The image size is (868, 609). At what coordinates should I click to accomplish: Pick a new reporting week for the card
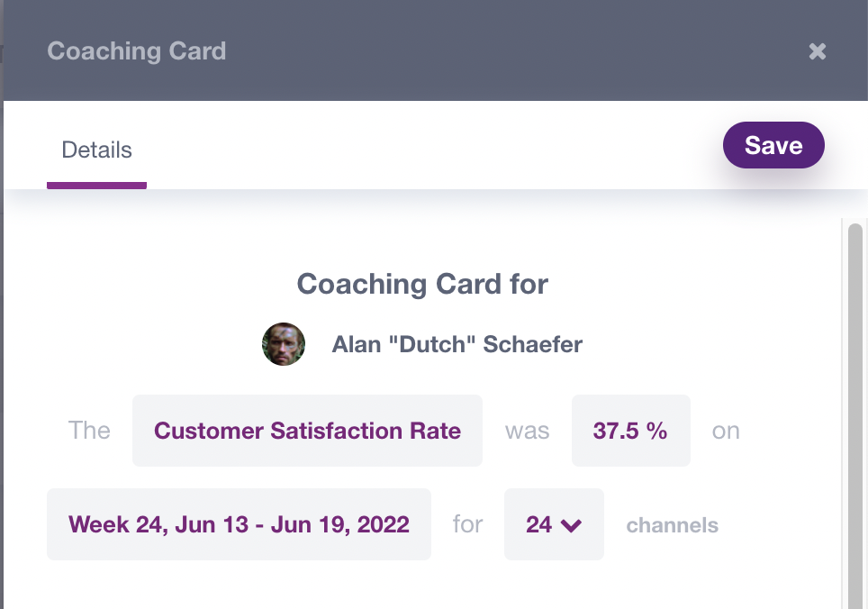pyautogui.click(x=239, y=524)
